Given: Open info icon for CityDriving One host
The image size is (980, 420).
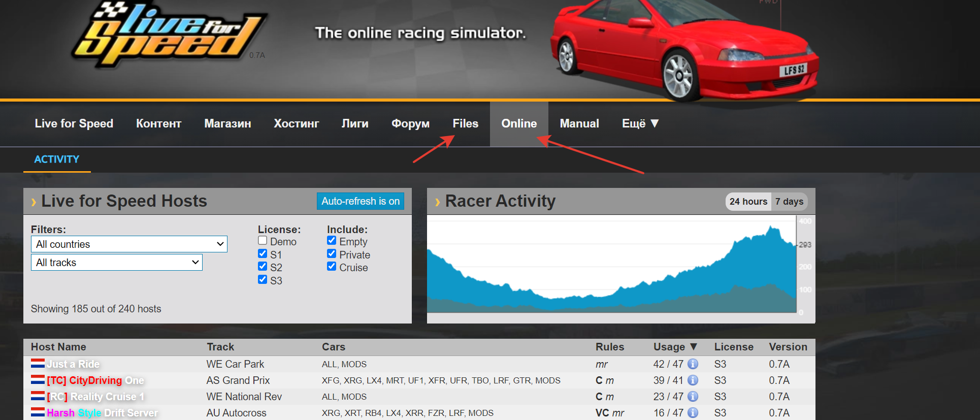Looking at the screenshot, I should tap(693, 380).
